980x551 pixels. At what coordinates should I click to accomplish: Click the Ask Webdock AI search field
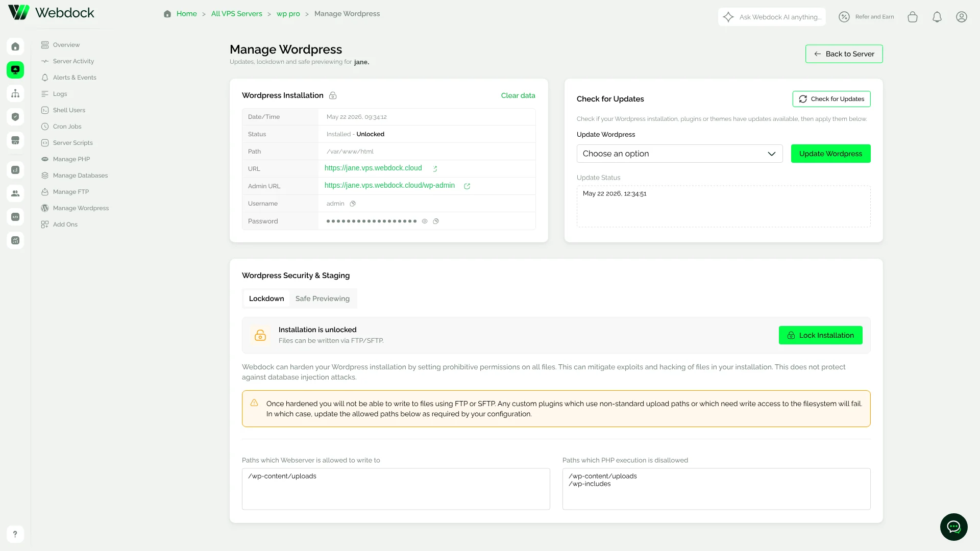[772, 17]
